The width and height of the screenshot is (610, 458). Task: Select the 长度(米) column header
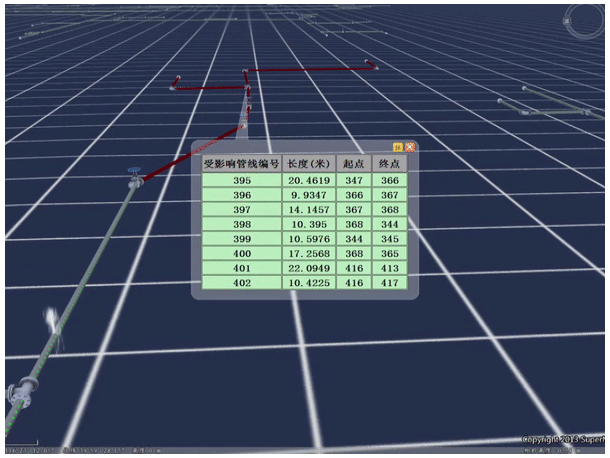point(309,164)
